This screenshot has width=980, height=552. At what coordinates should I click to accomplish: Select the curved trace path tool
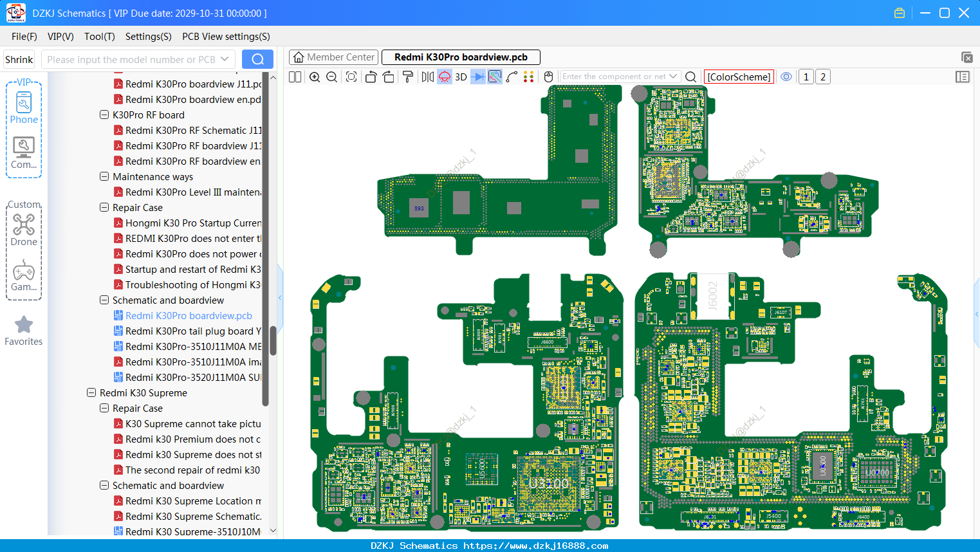pos(512,77)
